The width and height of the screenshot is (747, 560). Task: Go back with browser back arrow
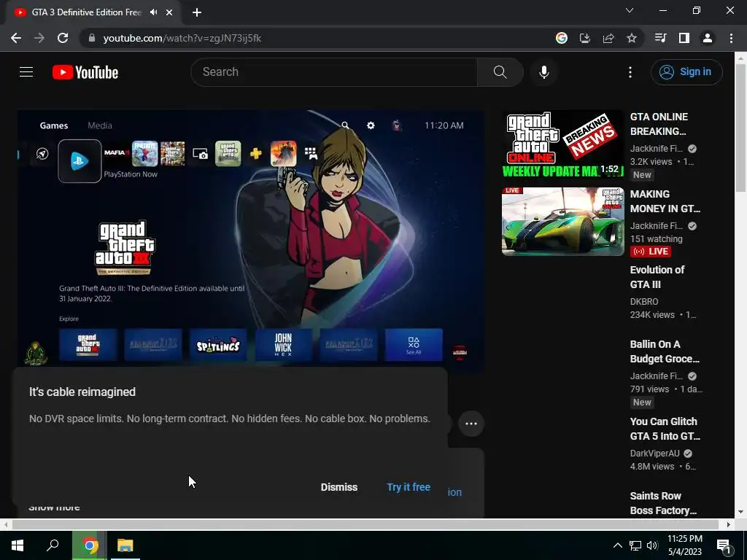point(16,38)
